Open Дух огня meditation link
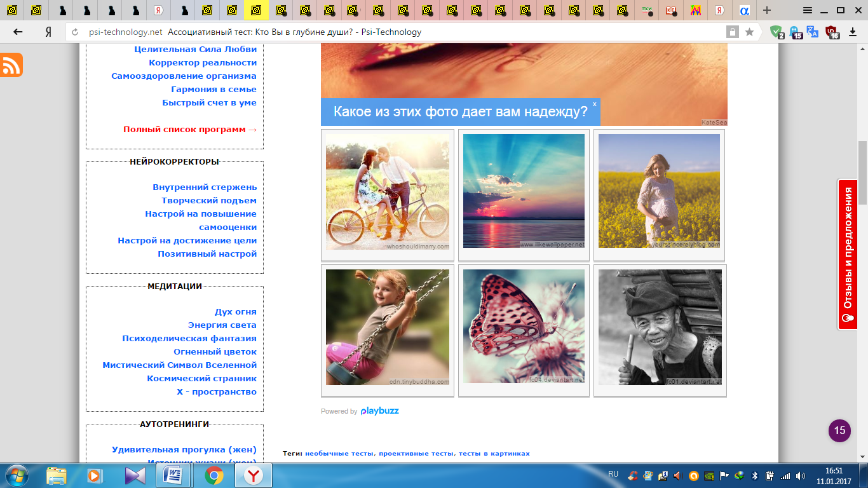The width and height of the screenshot is (868, 488). pyautogui.click(x=236, y=311)
